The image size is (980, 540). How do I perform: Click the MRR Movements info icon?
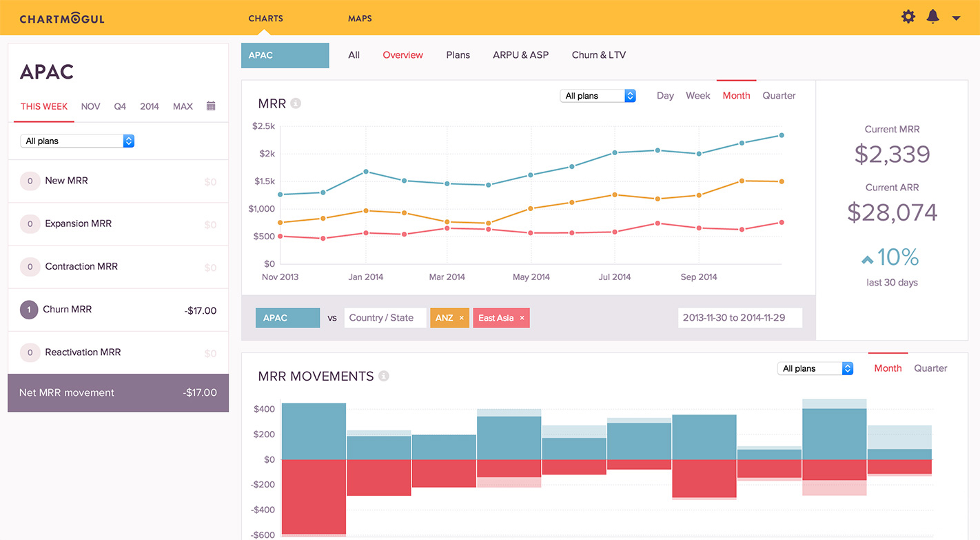384,376
